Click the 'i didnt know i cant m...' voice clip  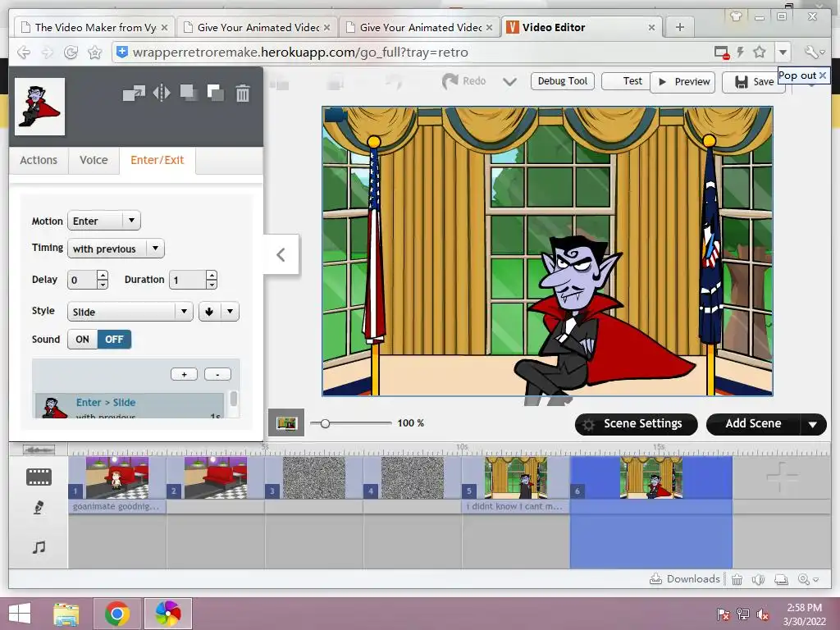point(516,506)
